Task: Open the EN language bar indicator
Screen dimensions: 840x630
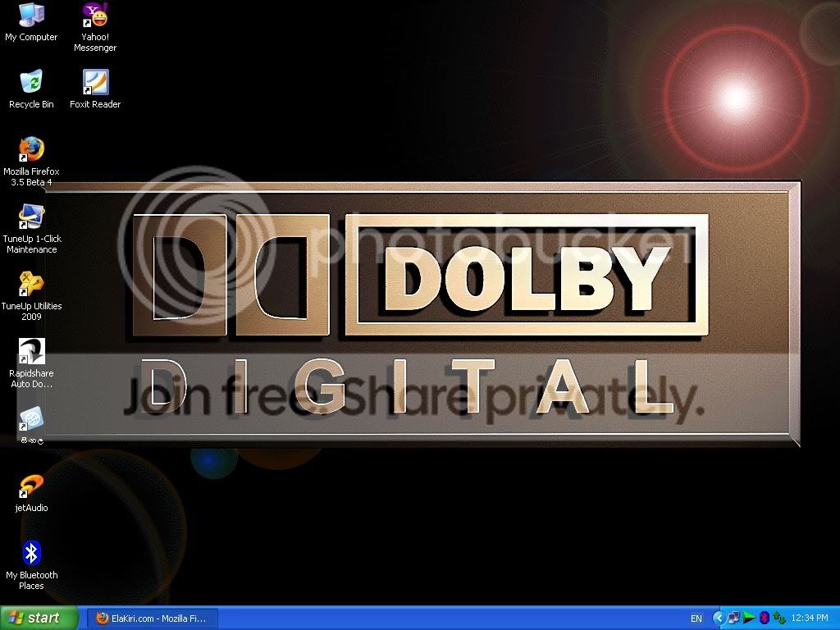Action: (x=696, y=619)
